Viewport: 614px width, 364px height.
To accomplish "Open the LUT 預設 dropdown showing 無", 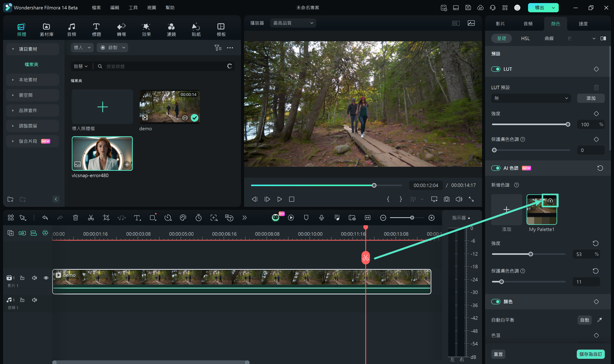I will point(531,98).
